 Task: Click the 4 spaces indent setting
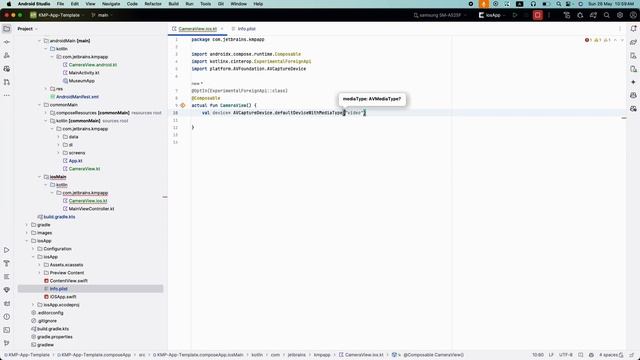pyautogui.click(x=608, y=355)
